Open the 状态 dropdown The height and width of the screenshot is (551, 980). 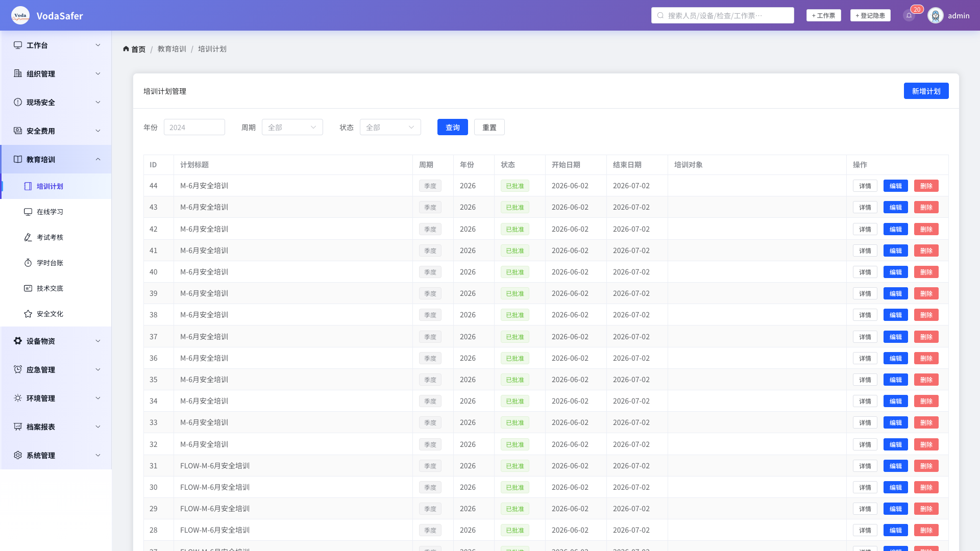(390, 127)
